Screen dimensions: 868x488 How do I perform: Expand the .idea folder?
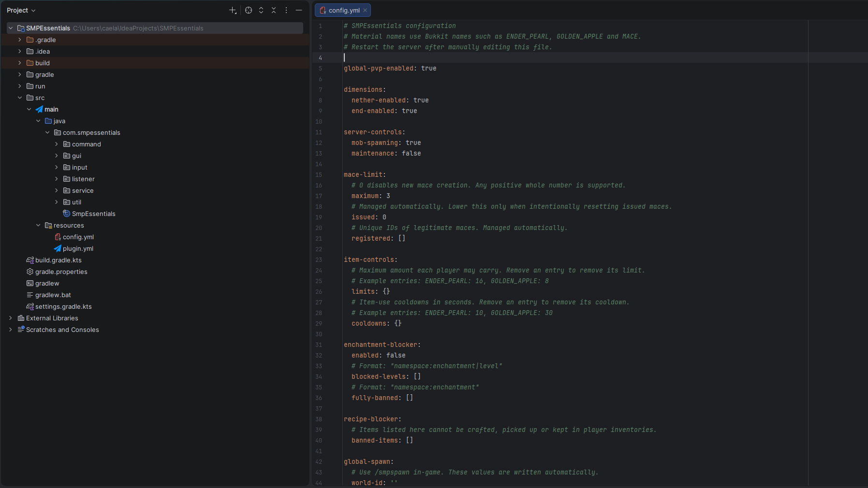20,51
